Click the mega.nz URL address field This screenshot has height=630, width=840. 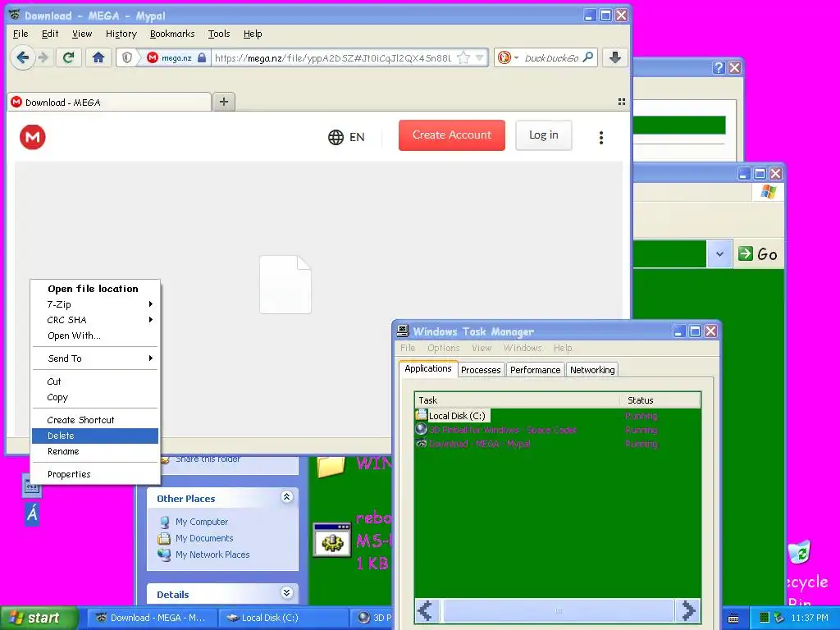[x=333, y=58]
